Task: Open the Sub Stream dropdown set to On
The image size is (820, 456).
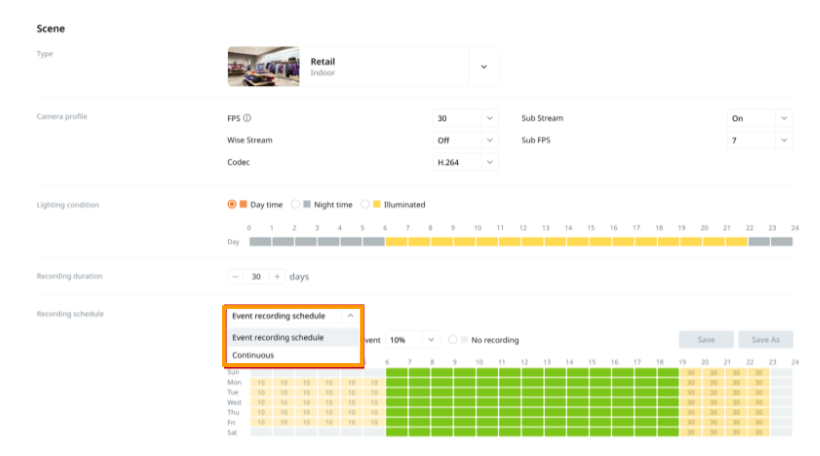Action: (759, 118)
